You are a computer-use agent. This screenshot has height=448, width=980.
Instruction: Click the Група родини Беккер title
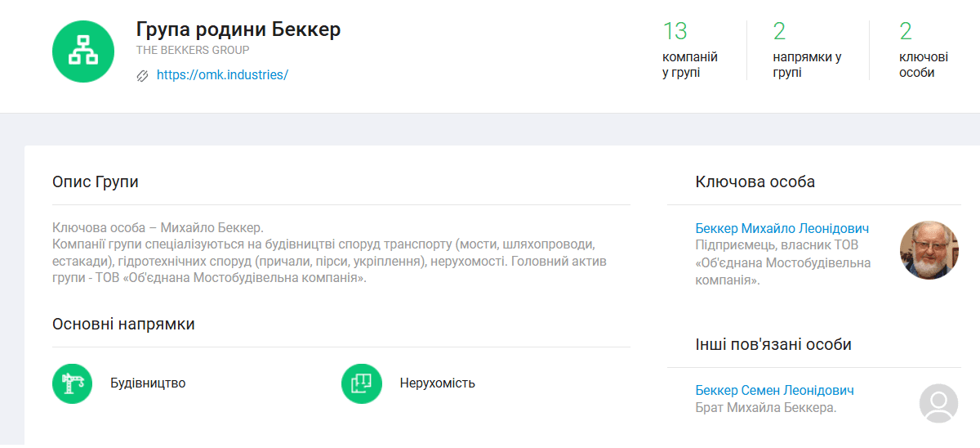[x=238, y=29]
